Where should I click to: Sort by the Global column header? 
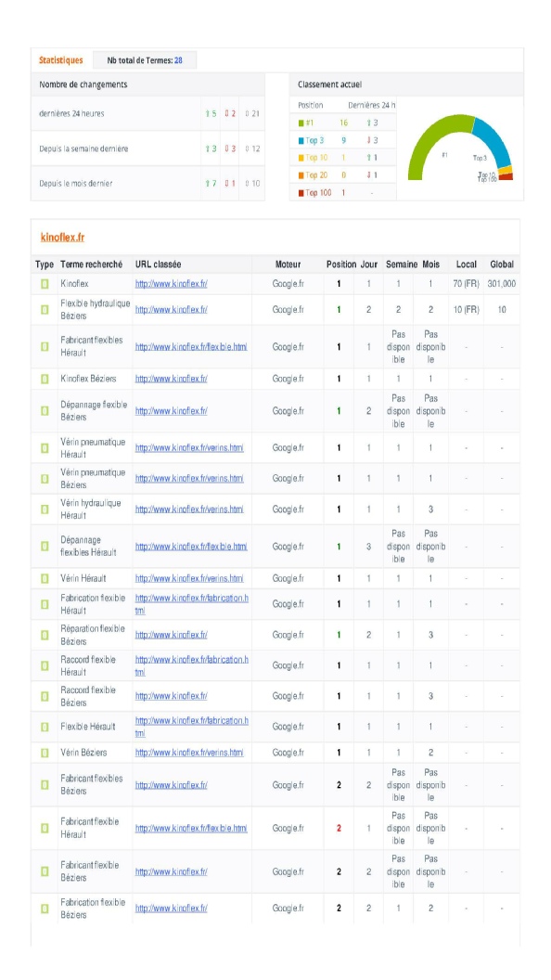502,265
